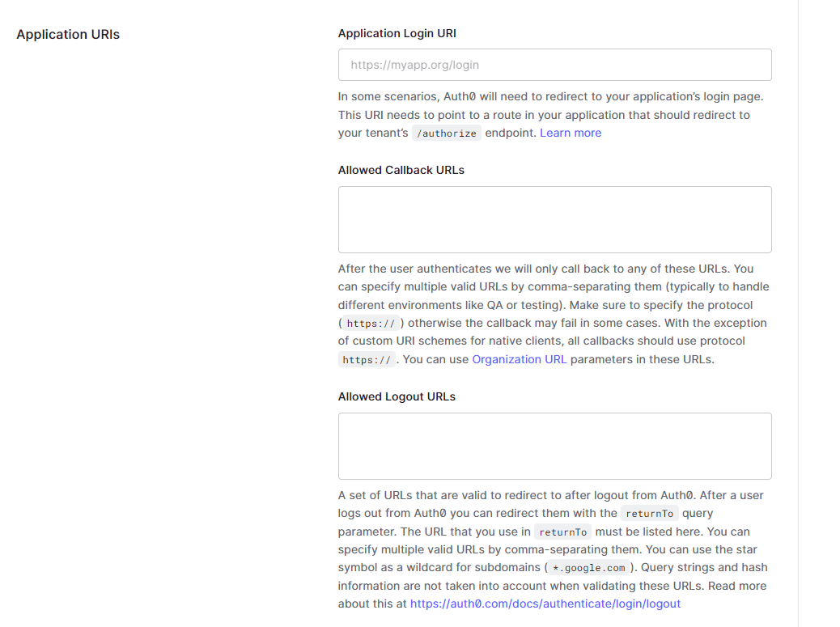Click the second https:// code chip
The height and width of the screenshot is (627, 840).
(367, 359)
